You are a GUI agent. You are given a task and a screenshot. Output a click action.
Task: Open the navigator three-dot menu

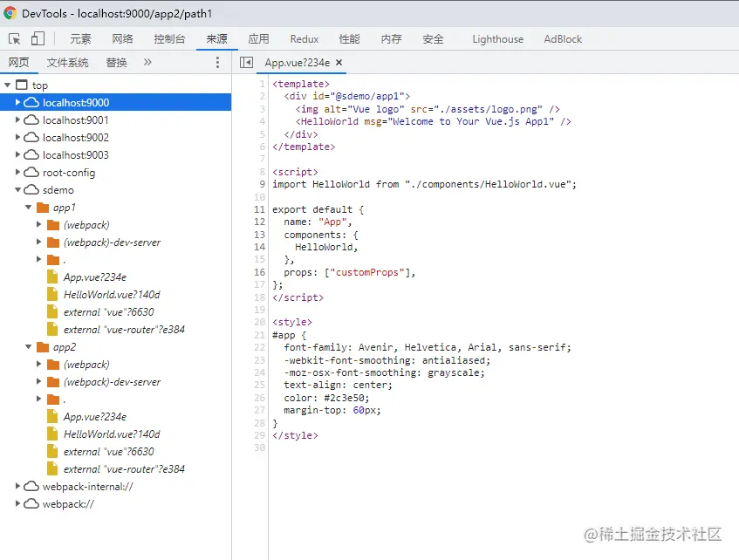[217, 62]
